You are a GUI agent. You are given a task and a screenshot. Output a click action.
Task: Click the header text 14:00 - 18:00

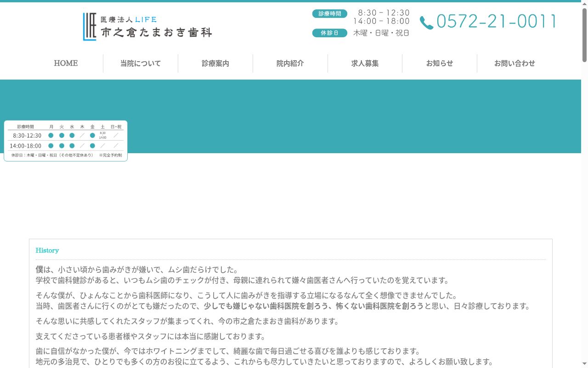(x=381, y=21)
